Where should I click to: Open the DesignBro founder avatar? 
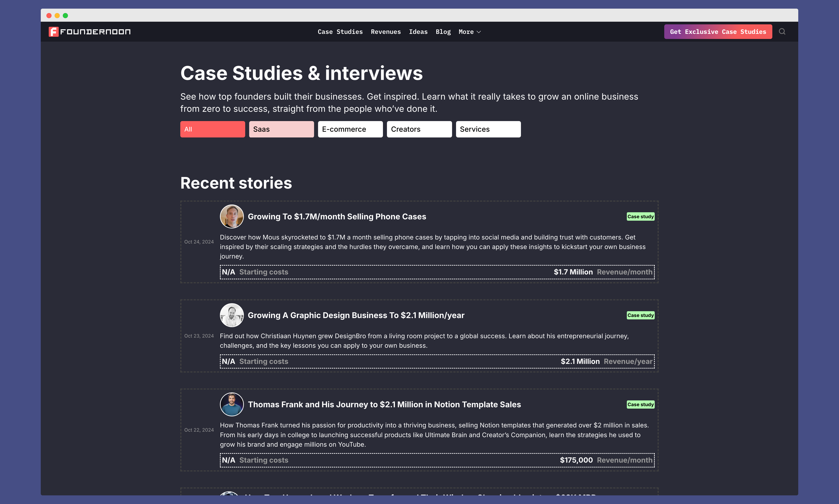(232, 315)
